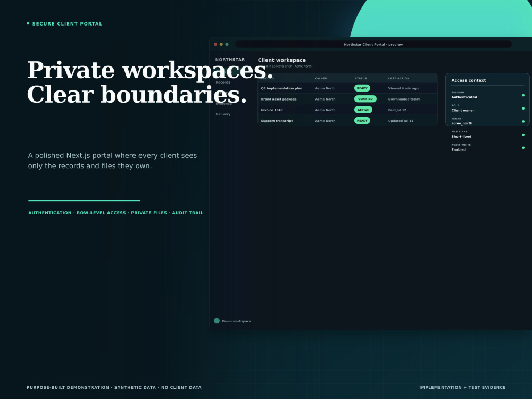This screenshot has height=399, width=532.
Task: Click the AUDIT TRAIL tag text
Action: click(188, 213)
